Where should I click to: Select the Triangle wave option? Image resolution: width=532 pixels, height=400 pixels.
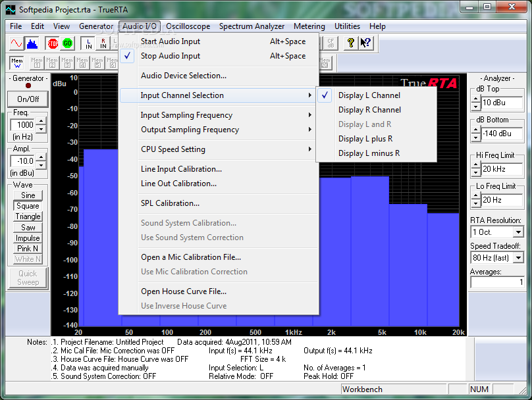pos(28,216)
